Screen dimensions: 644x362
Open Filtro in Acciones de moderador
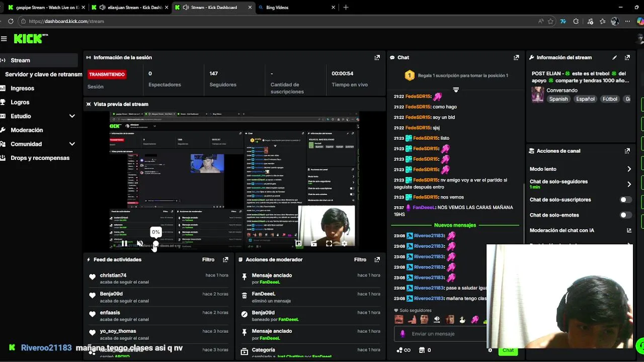point(360,260)
